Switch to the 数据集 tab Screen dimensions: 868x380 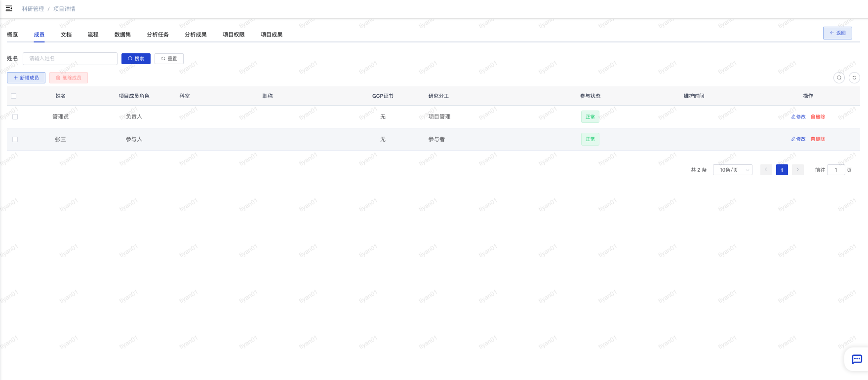(x=122, y=35)
